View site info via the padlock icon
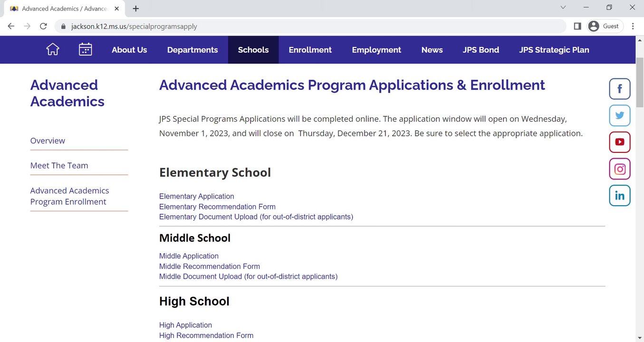 point(63,27)
